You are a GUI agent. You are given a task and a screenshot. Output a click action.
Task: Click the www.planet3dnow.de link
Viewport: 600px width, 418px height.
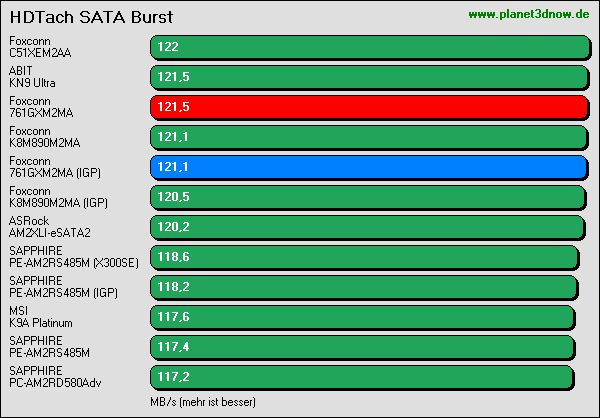coord(528,15)
